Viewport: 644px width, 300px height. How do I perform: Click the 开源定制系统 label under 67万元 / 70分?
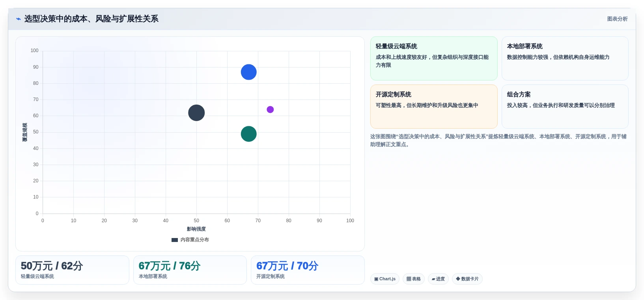(x=271, y=276)
